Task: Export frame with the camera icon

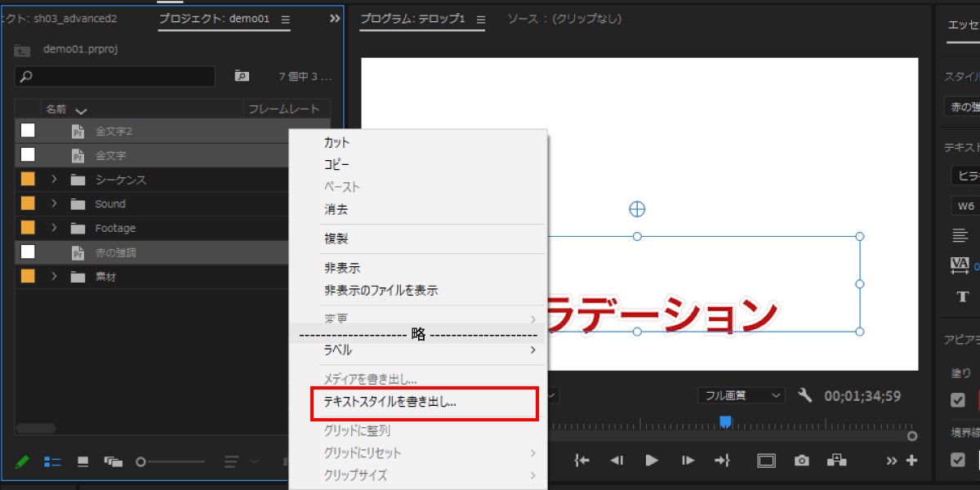Action: tap(802, 461)
